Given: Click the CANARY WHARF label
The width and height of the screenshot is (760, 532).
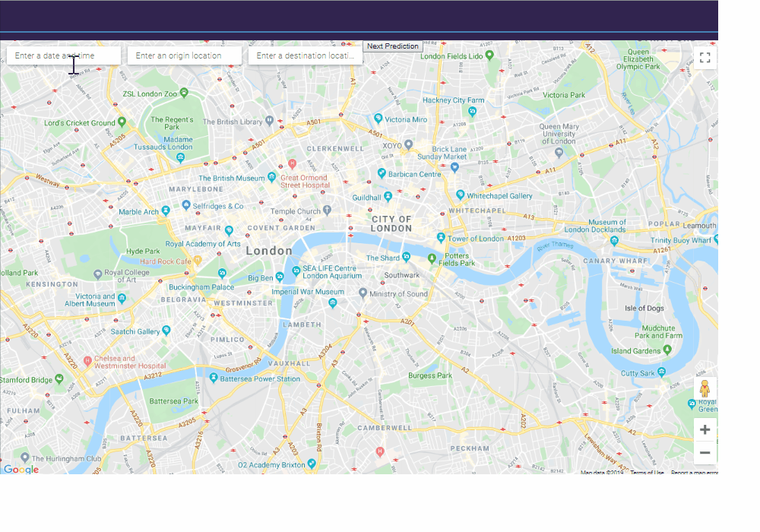Looking at the screenshot, I should click(615, 261).
